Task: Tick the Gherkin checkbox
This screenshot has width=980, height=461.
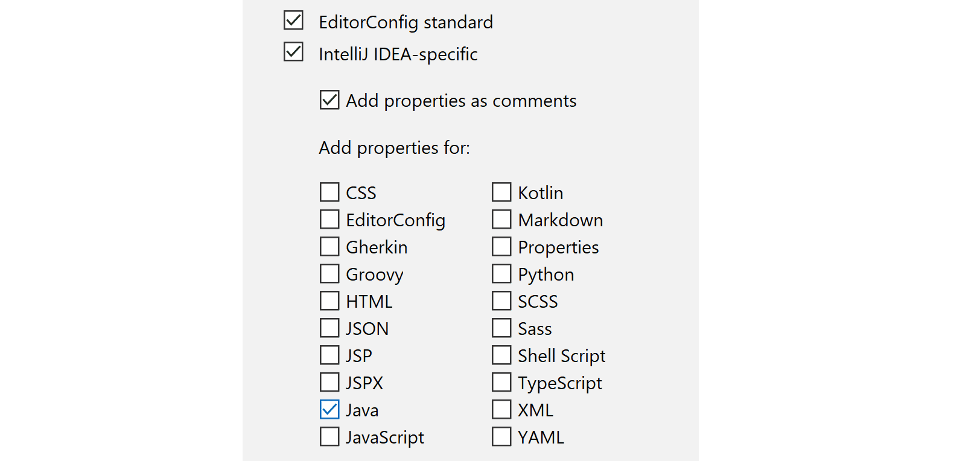Action: tap(329, 247)
